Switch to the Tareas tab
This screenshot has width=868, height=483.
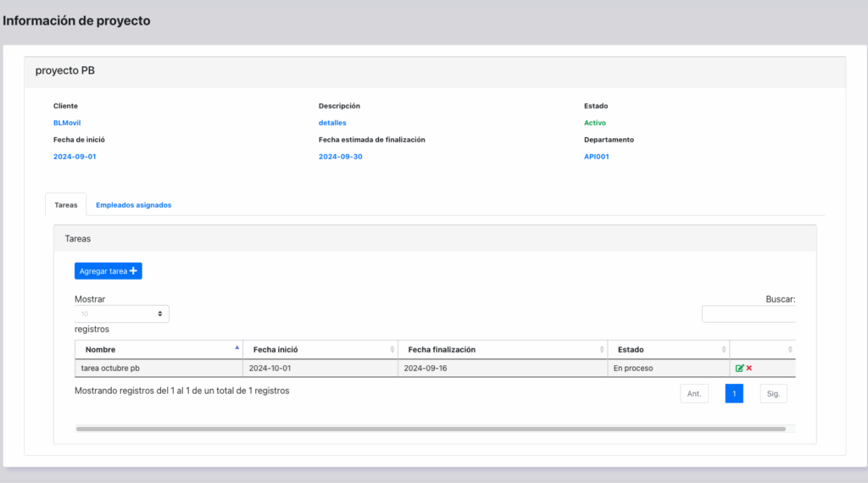(x=66, y=205)
